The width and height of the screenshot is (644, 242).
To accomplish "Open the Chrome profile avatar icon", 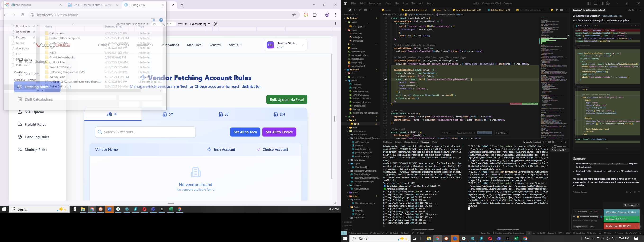I will [327, 15].
